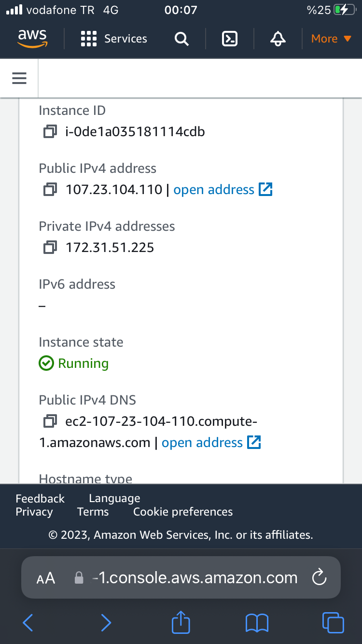The image size is (362, 644).
Task: Open the AWS logo home link
Action: click(x=33, y=38)
